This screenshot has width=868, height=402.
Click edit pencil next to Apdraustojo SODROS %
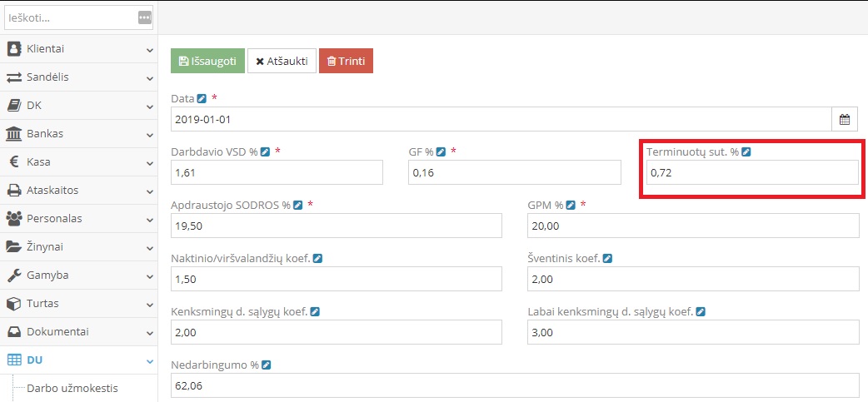[297, 205]
